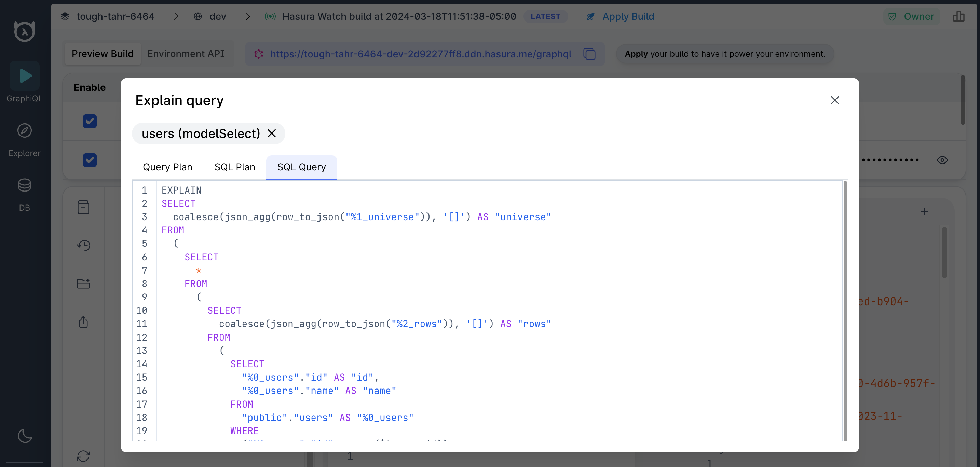Screen dimensions: 980x467
Task: Click the share/export icon
Action: click(x=83, y=322)
